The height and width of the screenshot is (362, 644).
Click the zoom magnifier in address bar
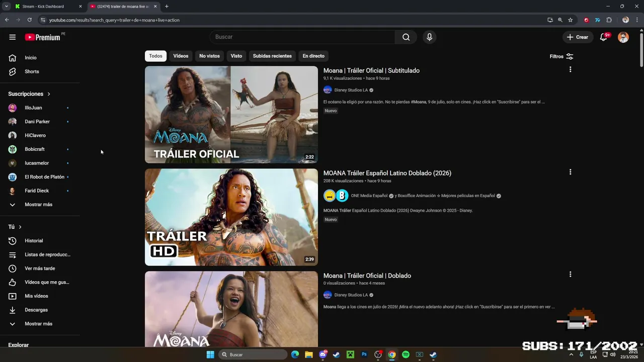[x=560, y=20]
